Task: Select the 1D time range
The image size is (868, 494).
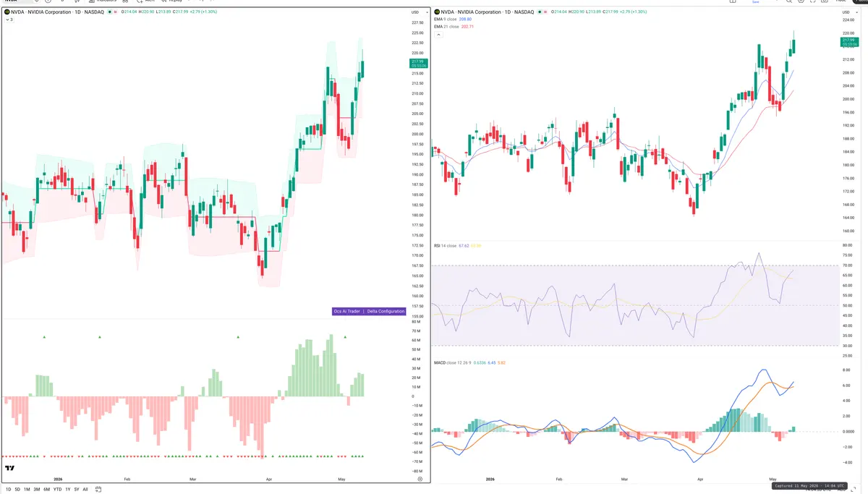Action: pyautogui.click(x=9, y=490)
